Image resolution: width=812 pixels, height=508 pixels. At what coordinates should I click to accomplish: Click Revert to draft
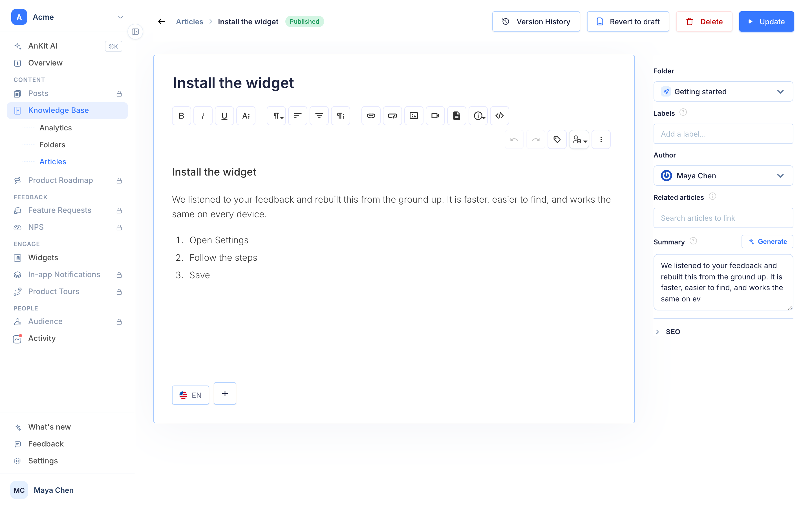tap(628, 21)
